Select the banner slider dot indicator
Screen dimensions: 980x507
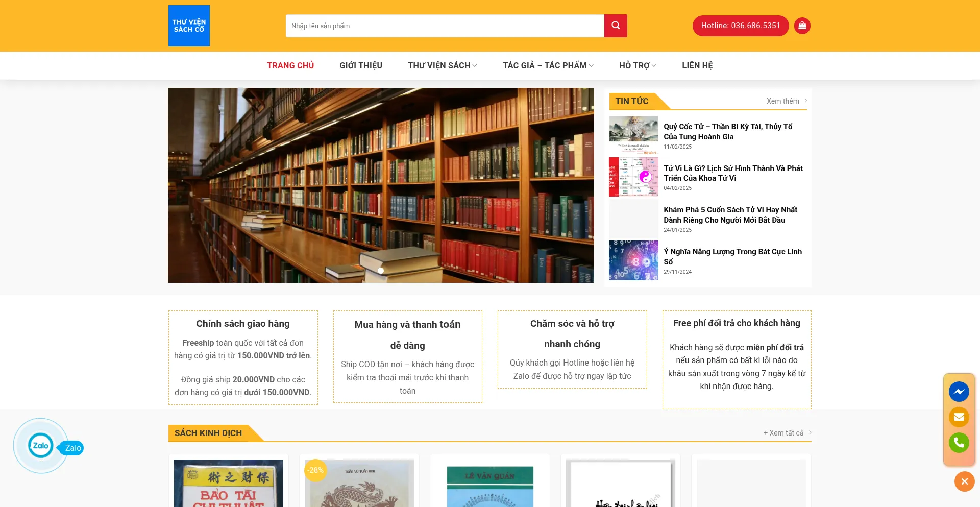(381, 271)
